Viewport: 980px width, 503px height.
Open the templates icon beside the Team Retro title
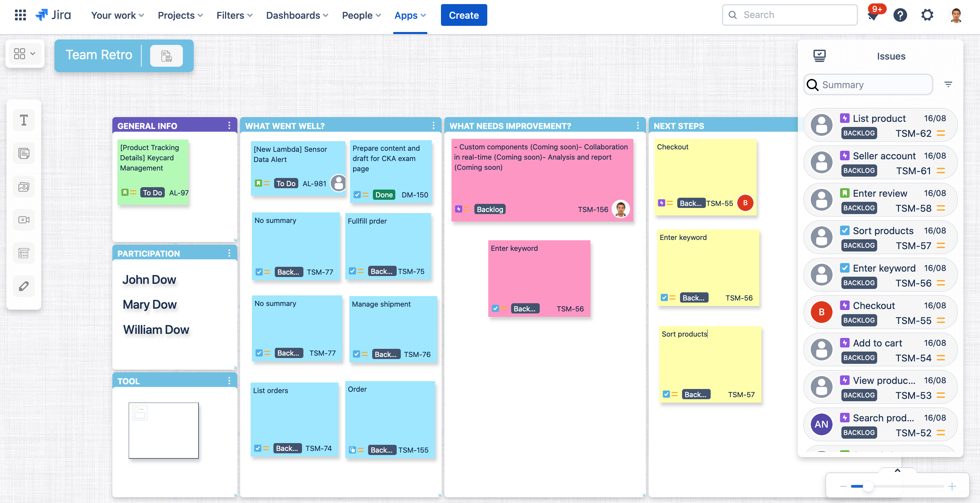pyautogui.click(x=166, y=55)
